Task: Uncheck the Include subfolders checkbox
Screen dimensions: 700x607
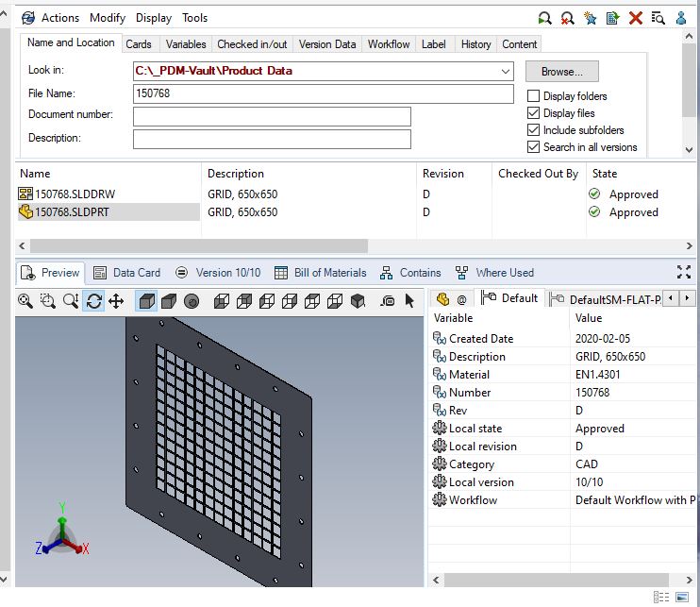Action: [534, 130]
